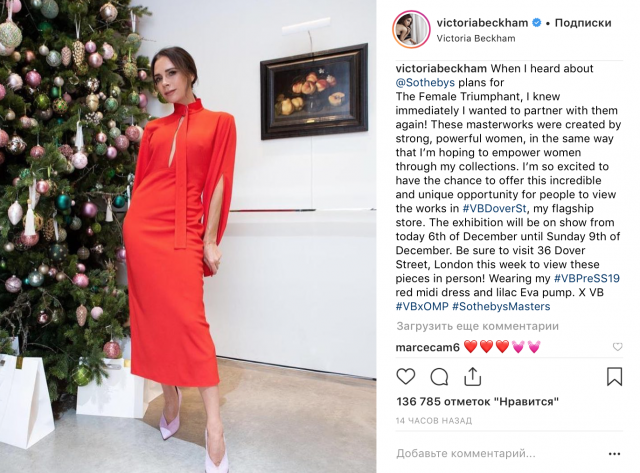The image size is (640, 473).
Task: Open the three-dot more options menu
Action: [x=614, y=454]
